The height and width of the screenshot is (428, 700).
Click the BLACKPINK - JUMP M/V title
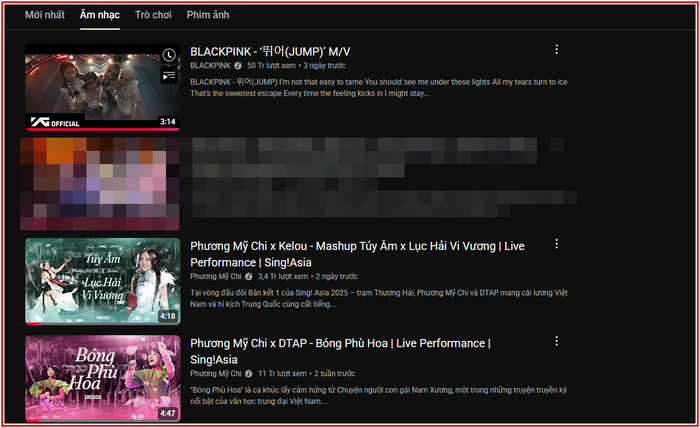coord(270,52)
